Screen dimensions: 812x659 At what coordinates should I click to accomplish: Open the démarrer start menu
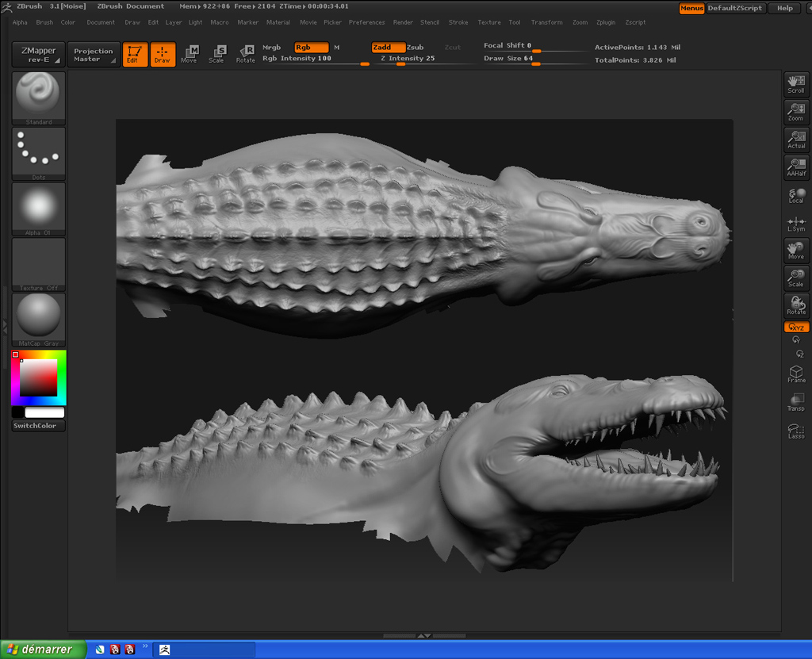44,649
